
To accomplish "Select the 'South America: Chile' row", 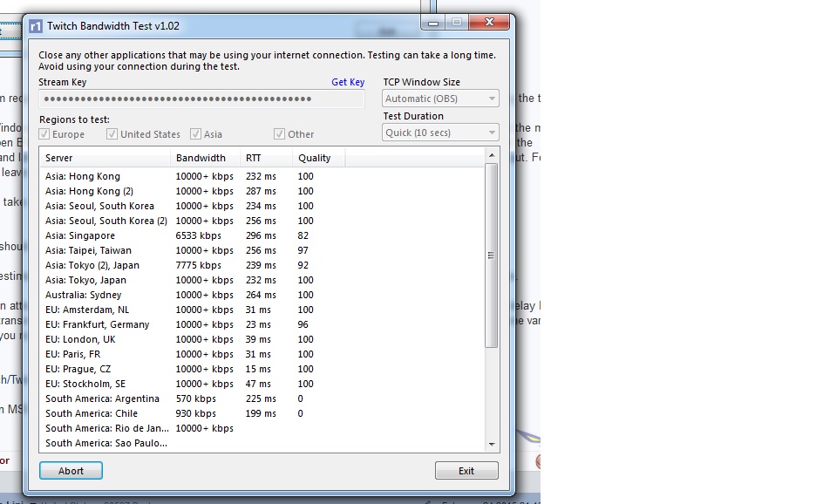I will (262, 413).
